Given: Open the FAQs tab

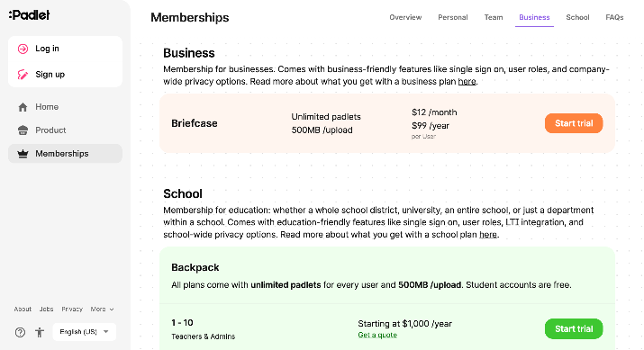Looking at the screenshot, I should tap(614, 17).
